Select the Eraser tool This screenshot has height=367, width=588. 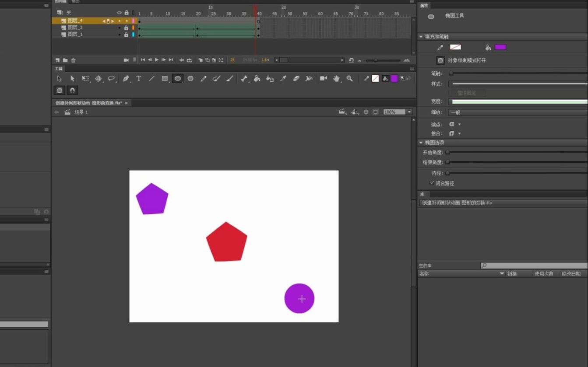click(296, 79)
